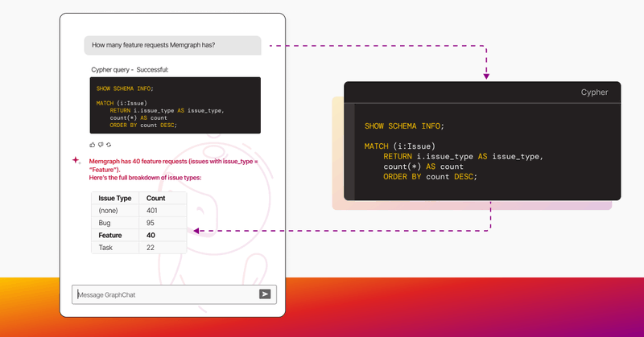This screenshot has width=644, height=337.
Task: Click the thumbs down feedback icon
Action: 100,145
